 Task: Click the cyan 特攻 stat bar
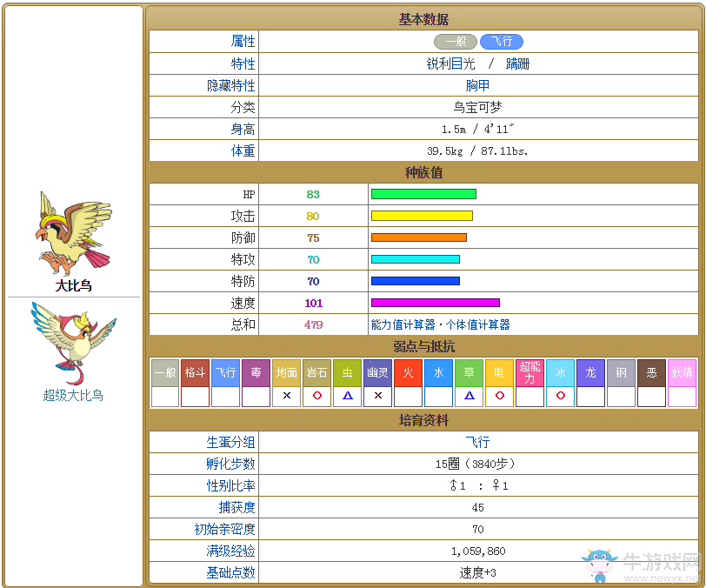pyautogui.click(x=416, y=259)
